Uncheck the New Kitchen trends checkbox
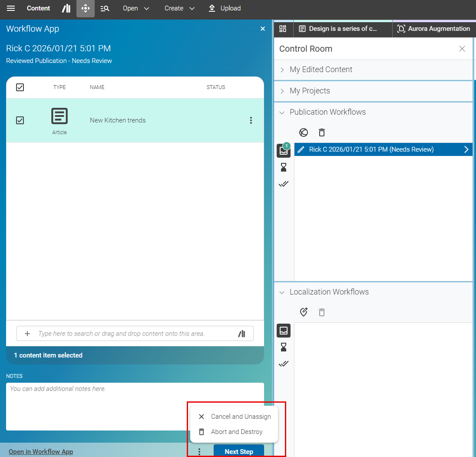The height and width of the screenshot is (457, 476). pos(20,120)
